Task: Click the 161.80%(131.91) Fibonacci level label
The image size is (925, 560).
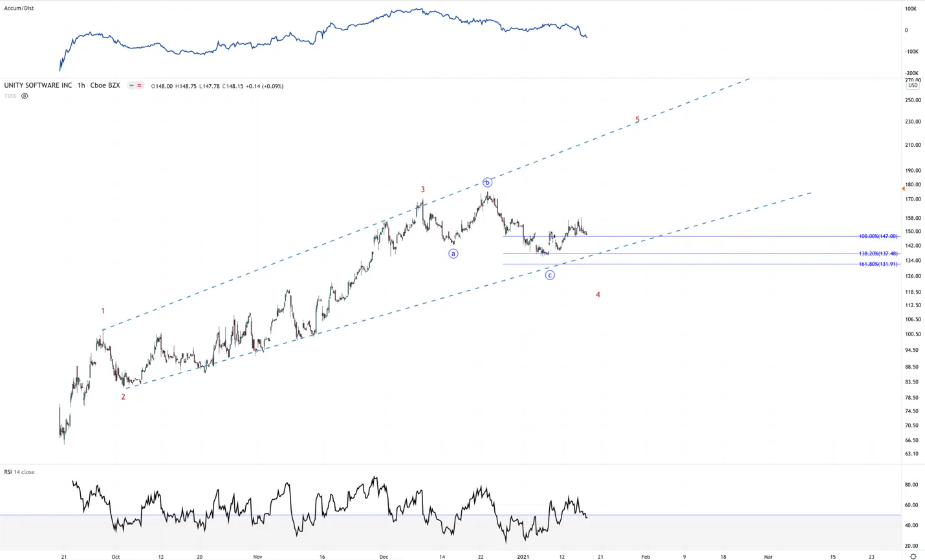Action: pos(878,264)
